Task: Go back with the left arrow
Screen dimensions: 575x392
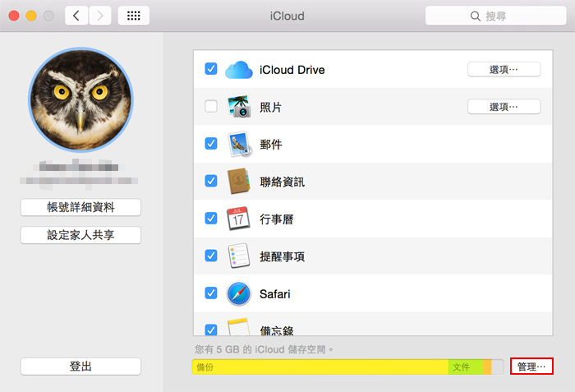Action: 76,16
